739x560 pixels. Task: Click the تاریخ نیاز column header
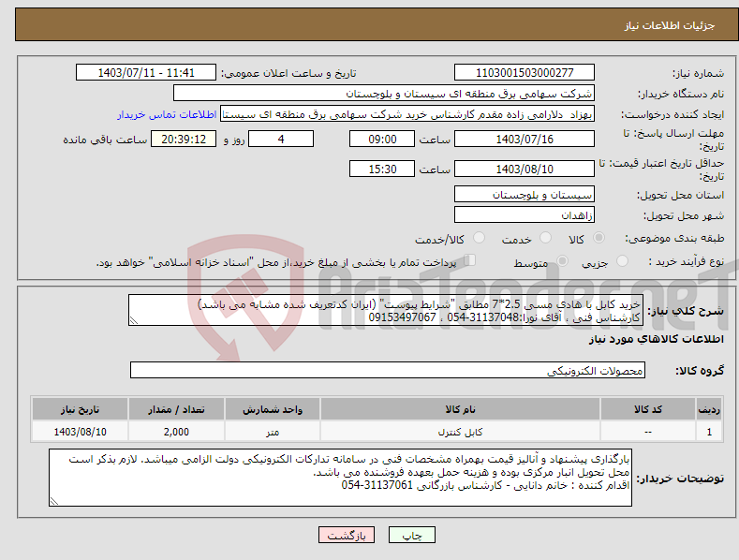click(80, 409)
